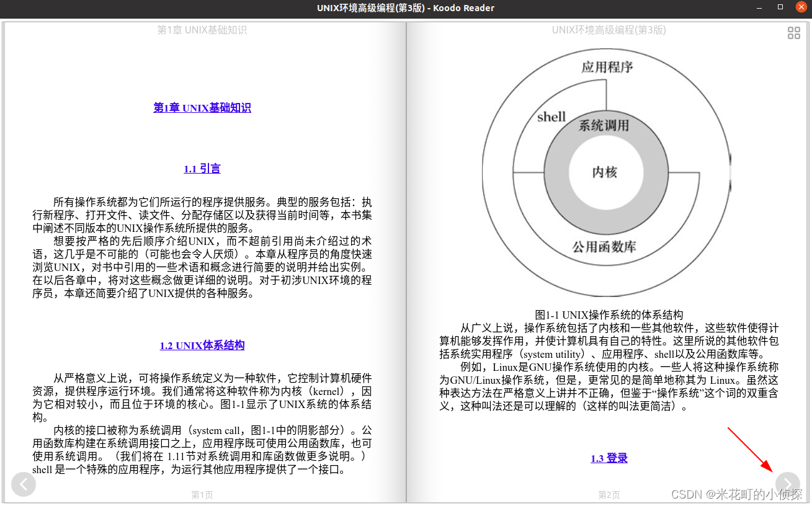Click the 'shell' label in the diagram
Viewport: 812px width, 506px height.
pos(551,117)
